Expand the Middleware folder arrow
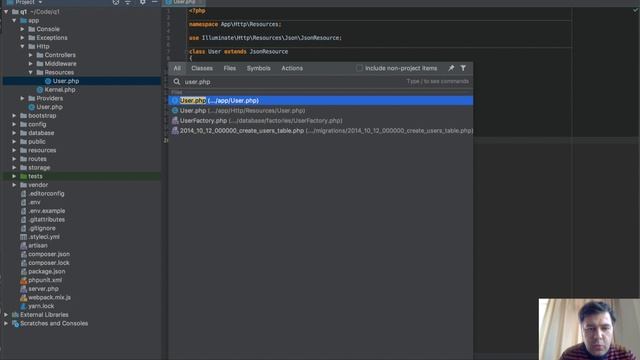This screenshot has height=360, width=640. click(31, 64)
